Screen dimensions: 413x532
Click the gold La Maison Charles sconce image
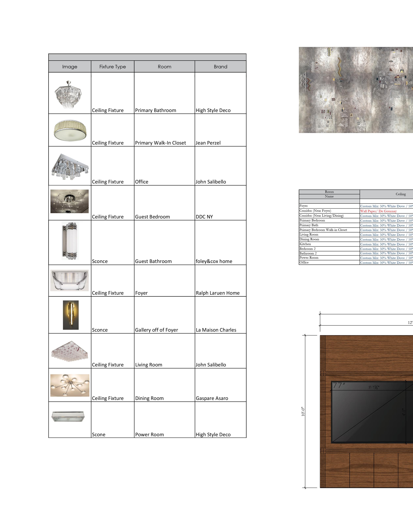pos(71,315)
